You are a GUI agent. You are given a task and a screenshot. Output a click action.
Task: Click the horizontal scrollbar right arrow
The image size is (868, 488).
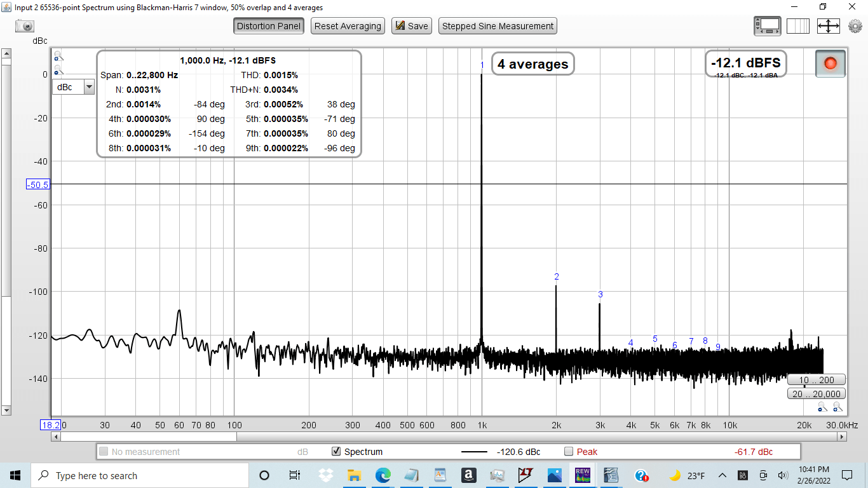point(842,437)
